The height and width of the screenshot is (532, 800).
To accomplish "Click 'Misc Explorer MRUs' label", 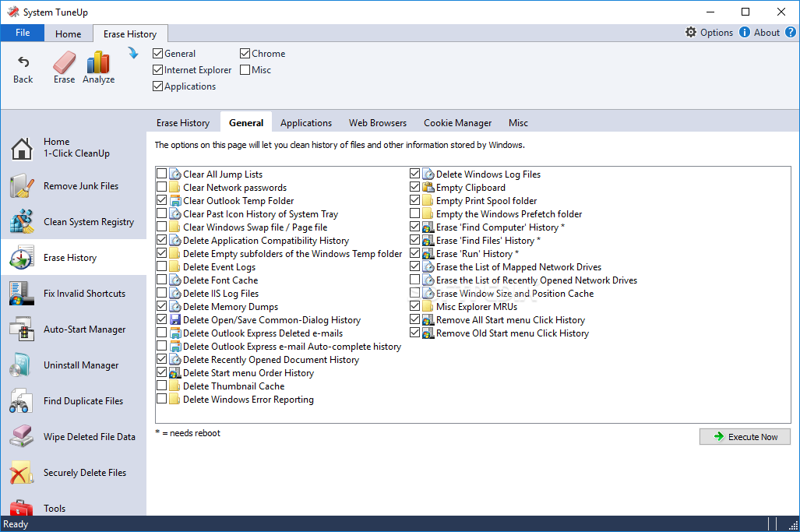I will coord(477,307).
